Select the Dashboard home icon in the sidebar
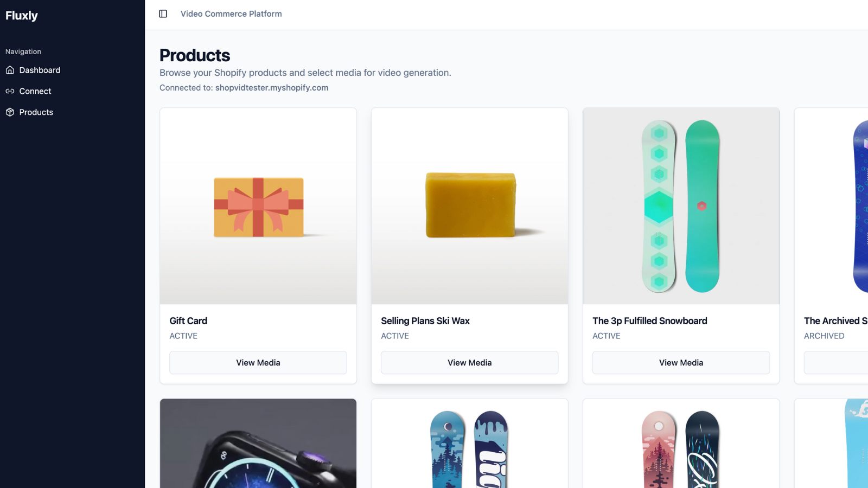The width and height of the screenshot is (868, 488). point(11,70)
